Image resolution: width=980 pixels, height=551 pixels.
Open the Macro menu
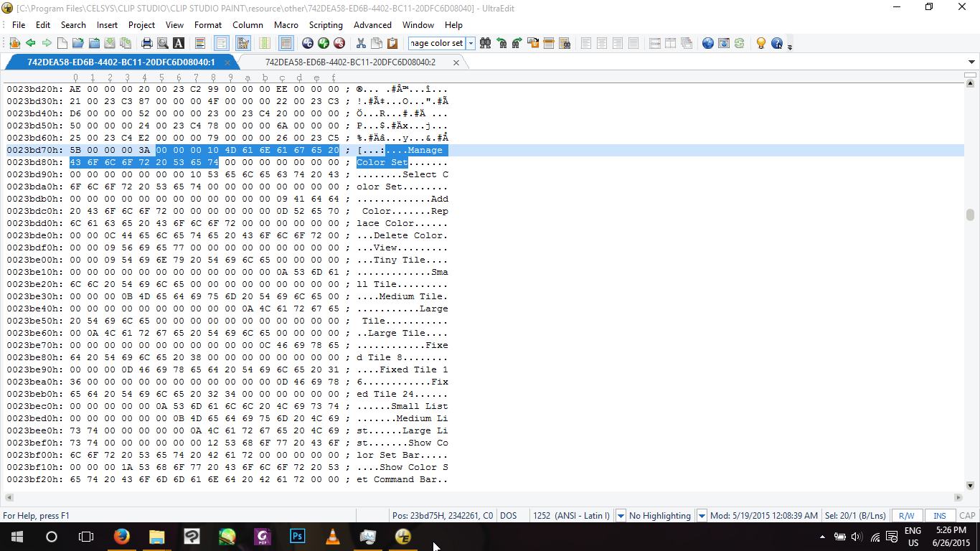tap(286, 24)
